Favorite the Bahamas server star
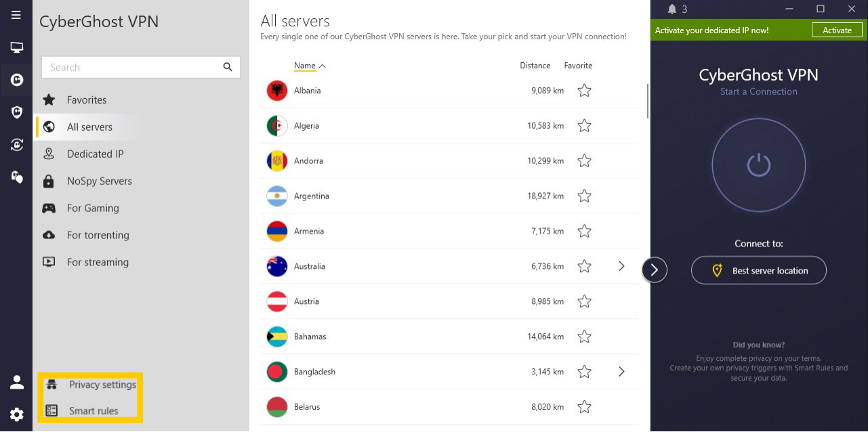This screenshot has height=432, width=868. point(584,337)
